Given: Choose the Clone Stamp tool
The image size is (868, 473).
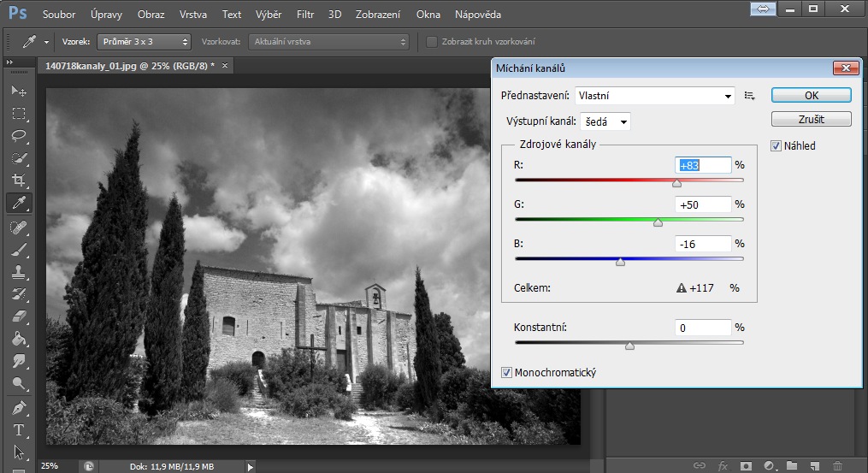Looking at the screenshot, I should click(x=18, y=272).
